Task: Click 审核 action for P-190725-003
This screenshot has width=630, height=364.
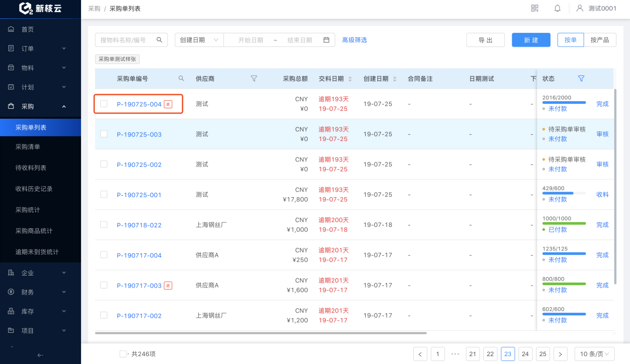Action: [x=602, y=134]
